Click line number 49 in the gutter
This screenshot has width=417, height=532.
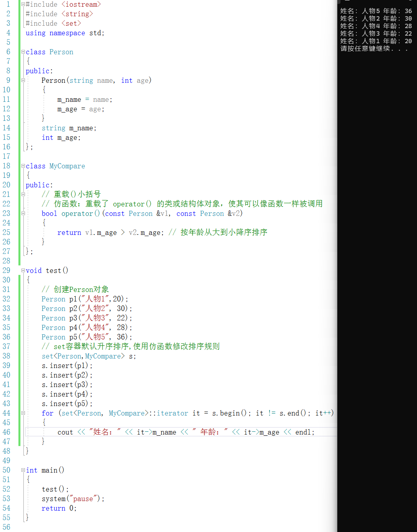[6, 461]
